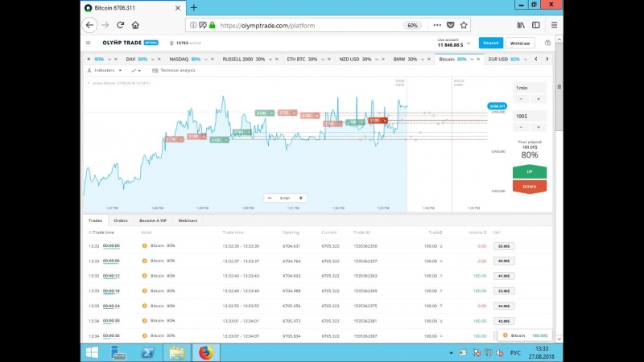Close the Bitcoin asset tab
Image resolution: width=644 pixels, height=362 pixels.
point(478,59)
